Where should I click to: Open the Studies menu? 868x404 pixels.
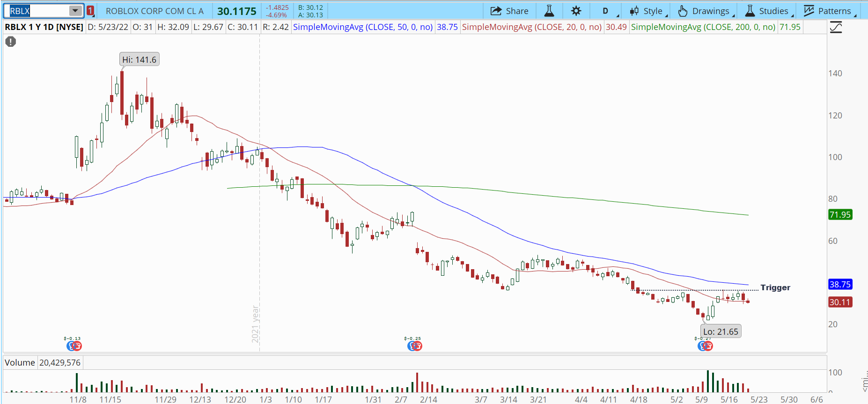tap(768, 11)
